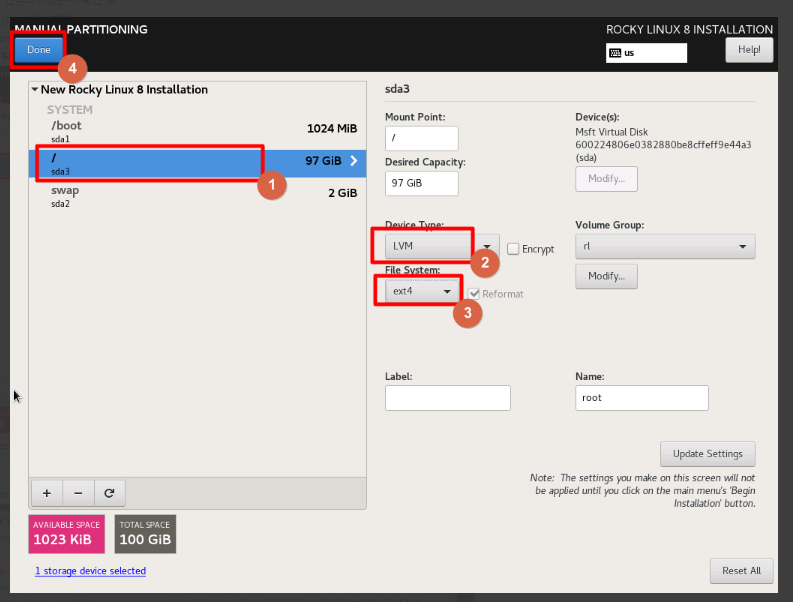Viewport: 793px width, 602px height.
Task: Collapse New Rocky Linux 8 Installation tree
Action: pos(35,90)
